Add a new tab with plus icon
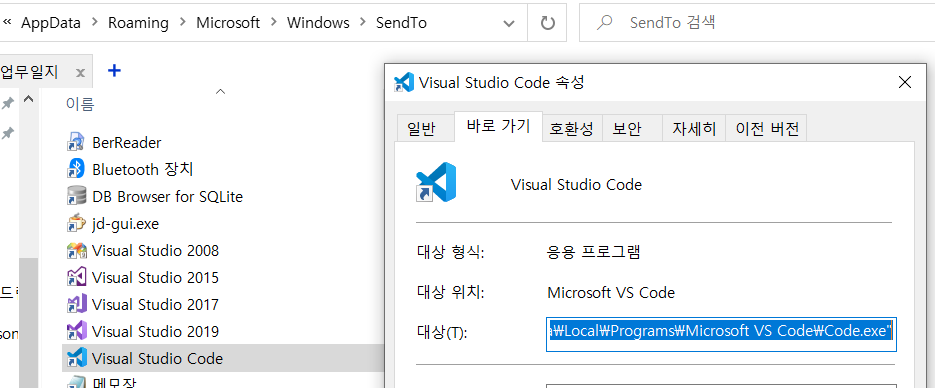935x388 pixels. point(114,71)
